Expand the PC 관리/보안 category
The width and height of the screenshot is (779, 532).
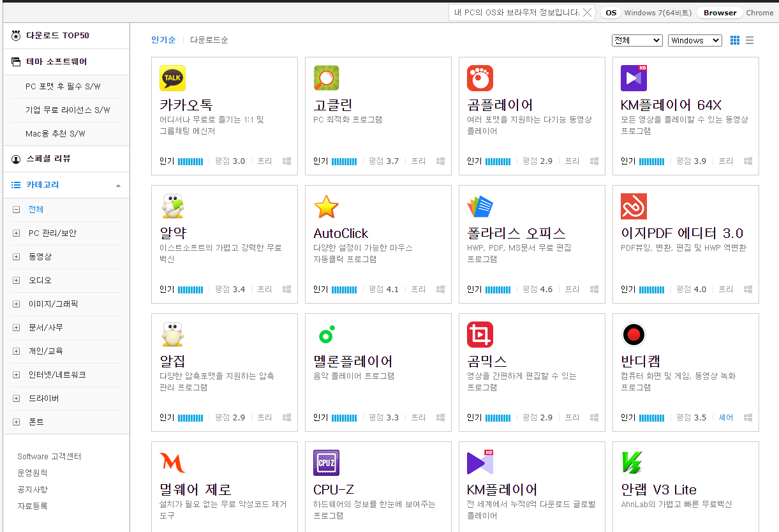tap(16, 233)
